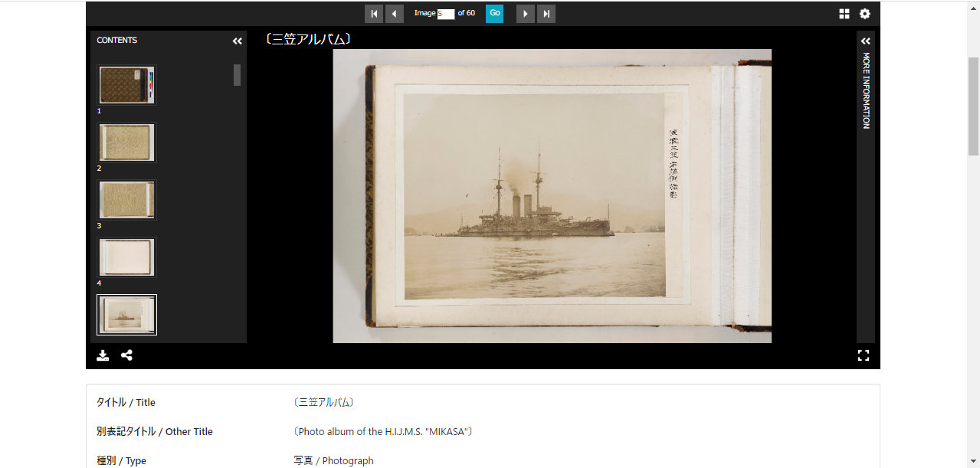This screenshot has height=468, width=980.
Task: Open the share options
Action: [x=127, y=355]
